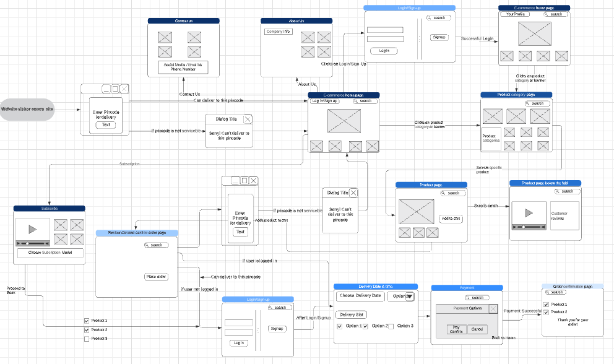The height and width of the screenshot is (364, 614).
Task: Click magnifier icon in Product page search box
Action: click(444, 193)
